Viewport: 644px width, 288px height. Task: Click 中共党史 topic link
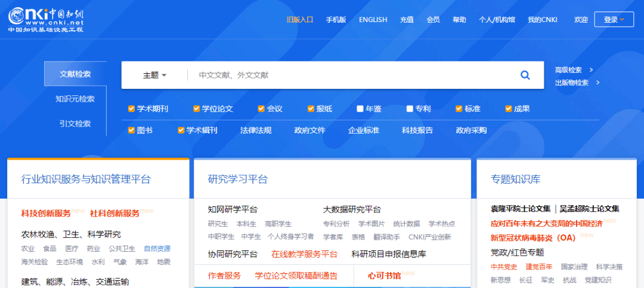point(504,267)
